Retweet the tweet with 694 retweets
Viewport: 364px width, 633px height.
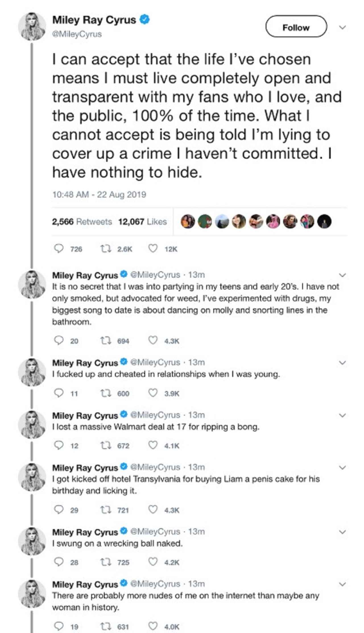tap(106, 341)
